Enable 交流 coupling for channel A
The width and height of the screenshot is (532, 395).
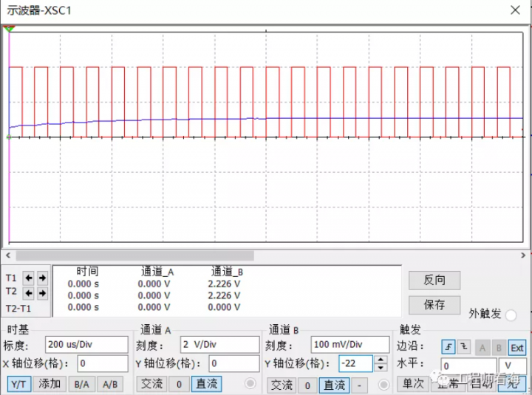152,384
